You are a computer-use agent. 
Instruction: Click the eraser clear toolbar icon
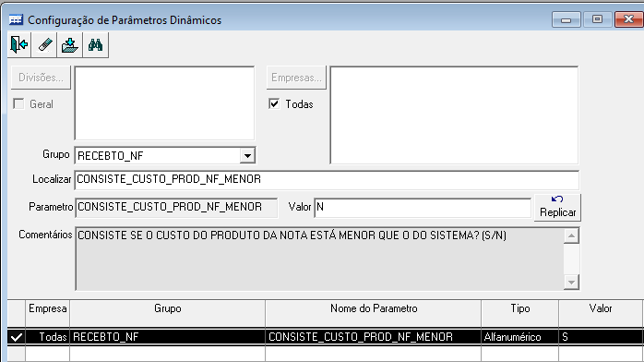(45, 44)
